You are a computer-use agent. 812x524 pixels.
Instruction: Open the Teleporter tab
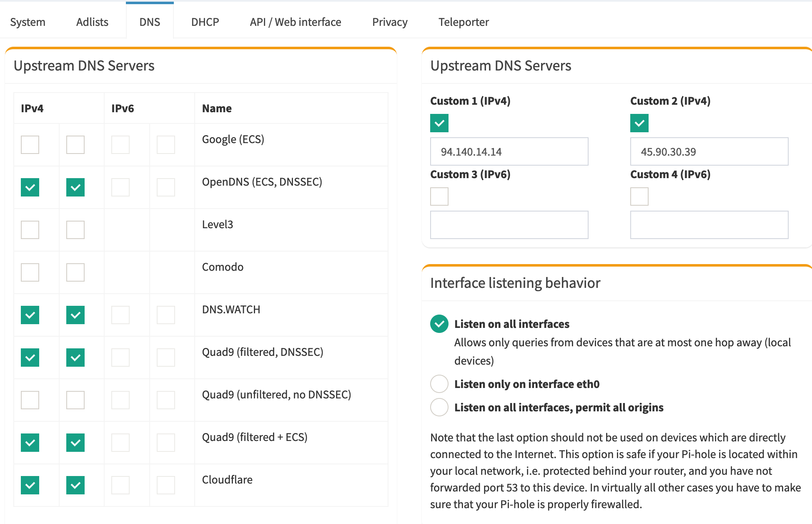coord(463,22)
